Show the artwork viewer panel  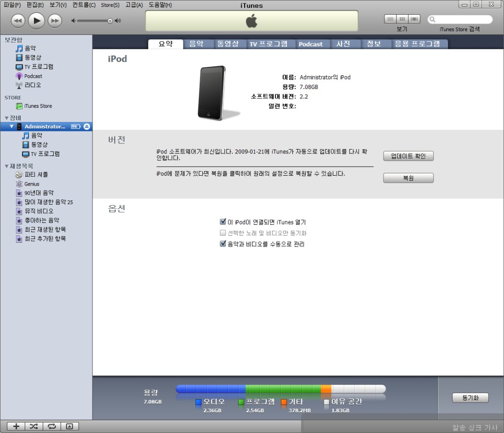pyautogui.click(x=69, y=426)
